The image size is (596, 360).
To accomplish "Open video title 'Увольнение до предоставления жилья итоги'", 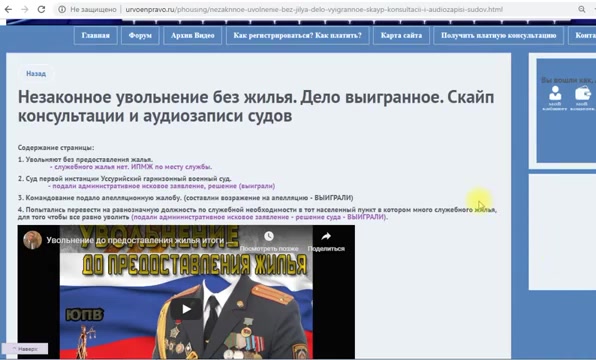I will pyautogui.click(x=140, y=240).
